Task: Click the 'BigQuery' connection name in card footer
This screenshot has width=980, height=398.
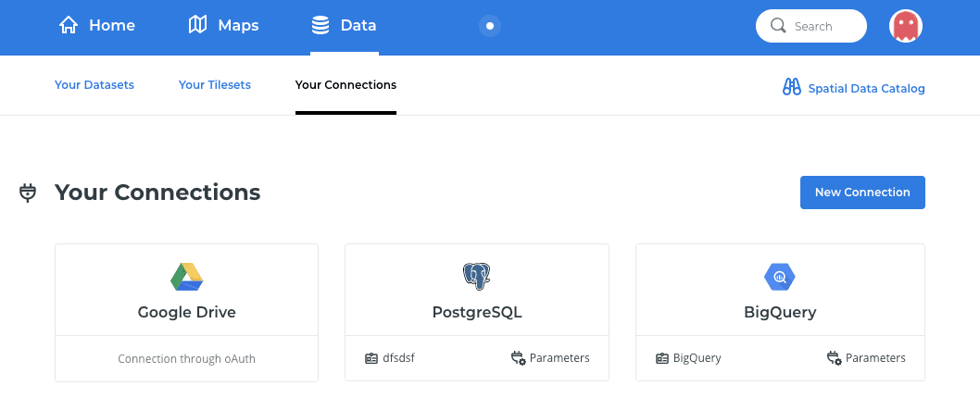Action: [697, 358]
